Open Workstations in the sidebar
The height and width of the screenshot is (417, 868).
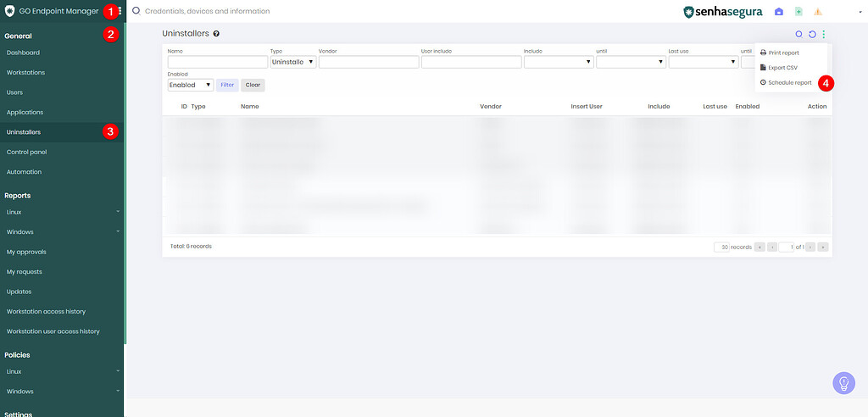pyautogui.click(x=25, y=73)
